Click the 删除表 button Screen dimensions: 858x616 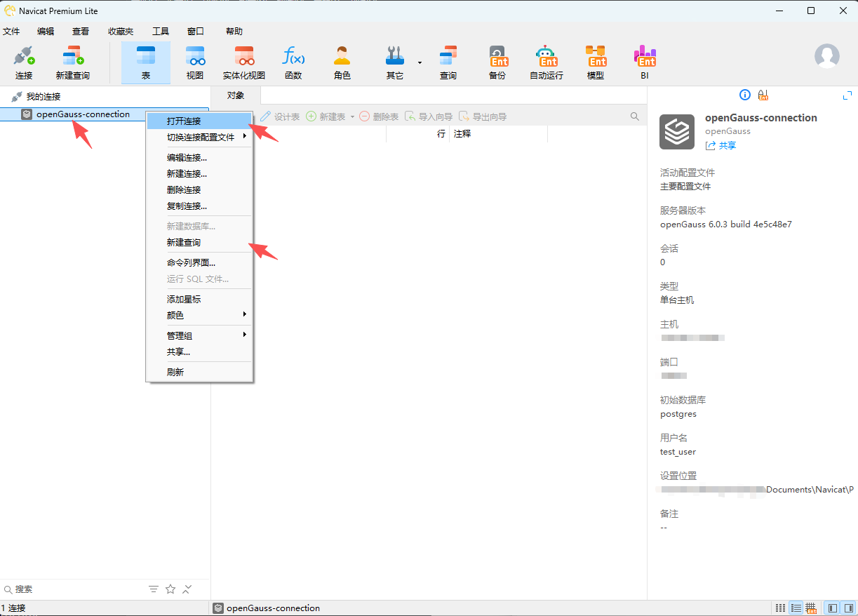(x=379, y=116)
